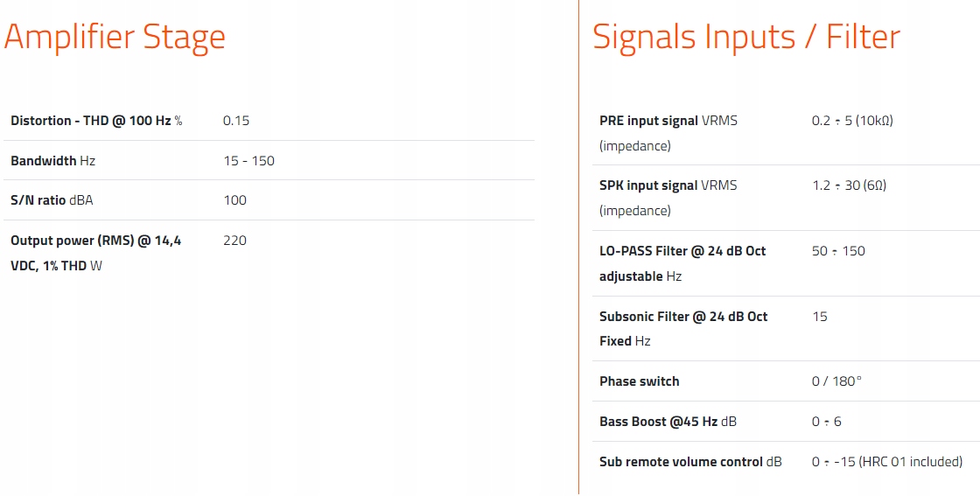Click the 0.2 ÷ 5 (10kΩ) value
The image size is (980, 496).
pos(852,121)
